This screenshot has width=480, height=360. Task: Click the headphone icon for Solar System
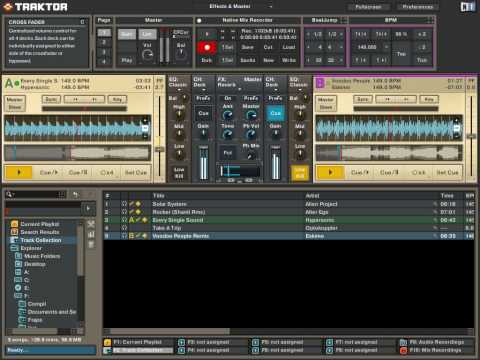(124, 204)
